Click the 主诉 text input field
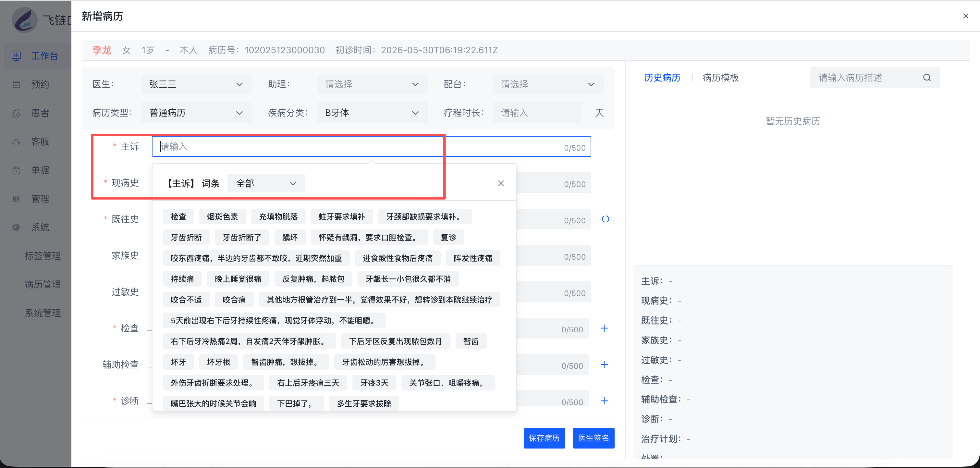980x468 pixels. tap(371, 146)
